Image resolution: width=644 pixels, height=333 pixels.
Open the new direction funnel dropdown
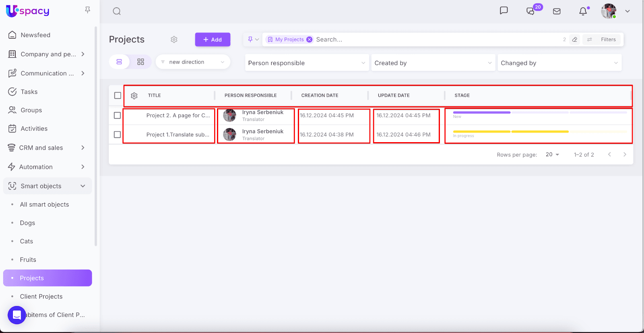193,62
